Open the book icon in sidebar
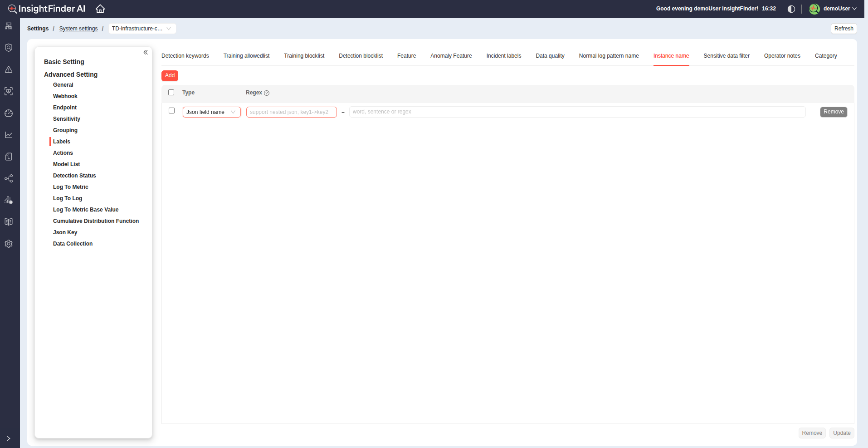This screenshot has width=868, height=448. (9, 222)
